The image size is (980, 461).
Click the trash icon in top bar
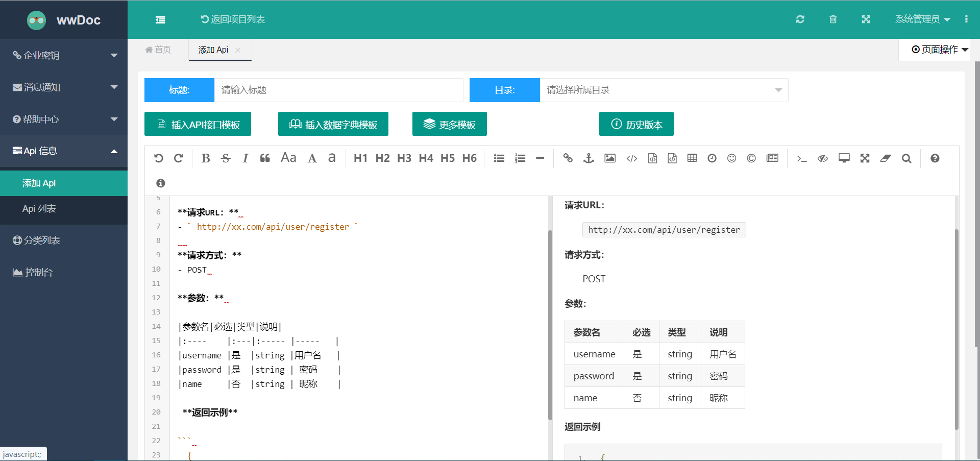pos(833,19)
